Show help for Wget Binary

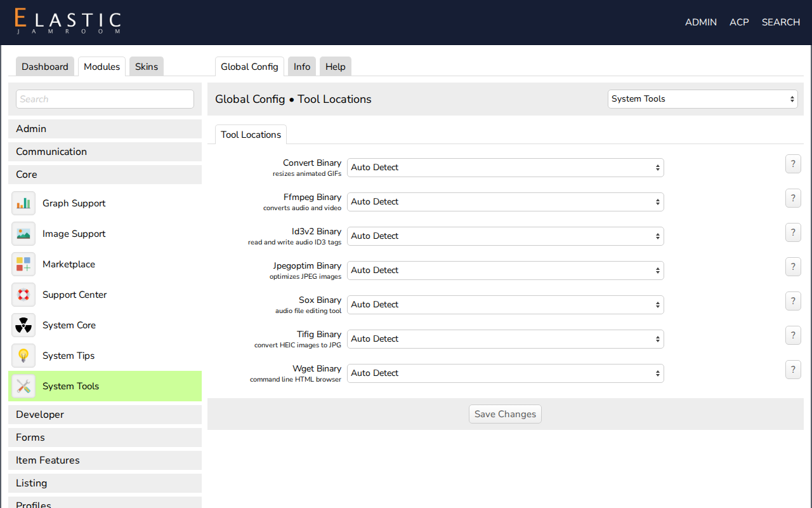click(x=793, y=370)
